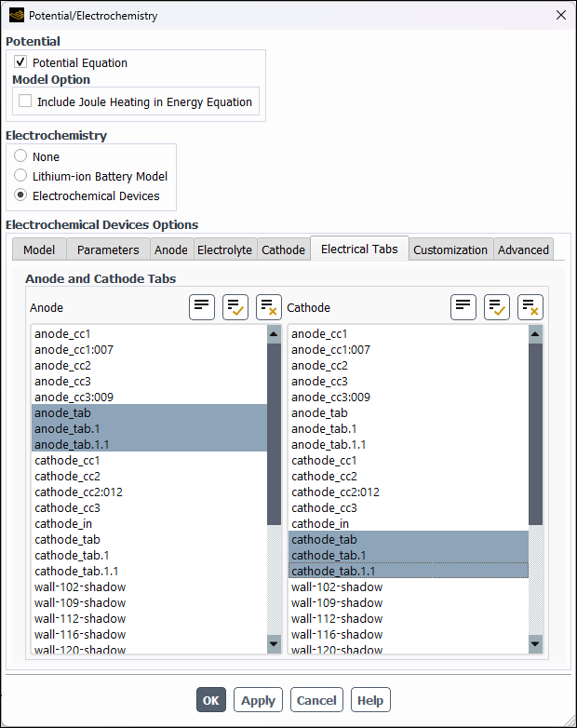Deselect anode_tab.1.1 in the Anode list
Screen dimensions: 577x728
pyautogui.click(x=149, y=444)
